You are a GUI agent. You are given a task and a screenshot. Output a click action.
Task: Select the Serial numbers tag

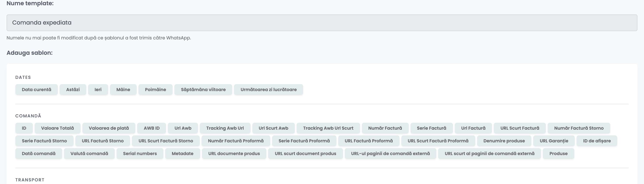pyautogui.click(x=140, y=154)
